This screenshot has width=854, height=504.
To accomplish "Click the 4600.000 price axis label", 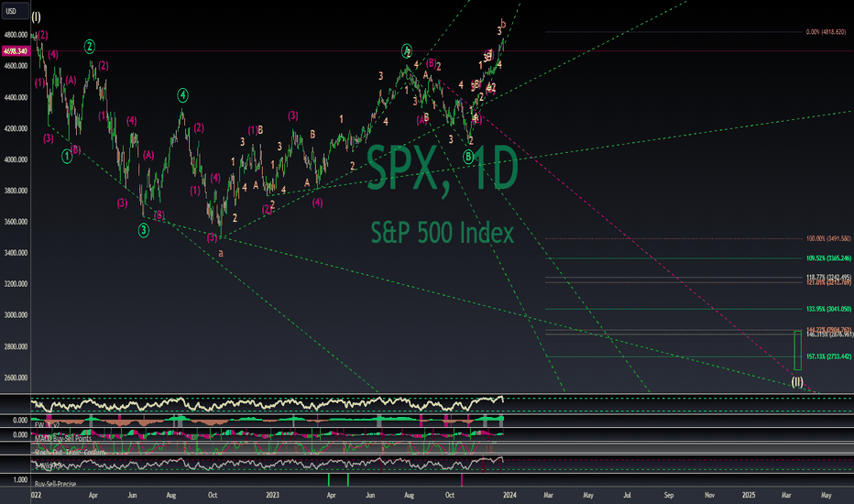I will click(x=16, y=66).
